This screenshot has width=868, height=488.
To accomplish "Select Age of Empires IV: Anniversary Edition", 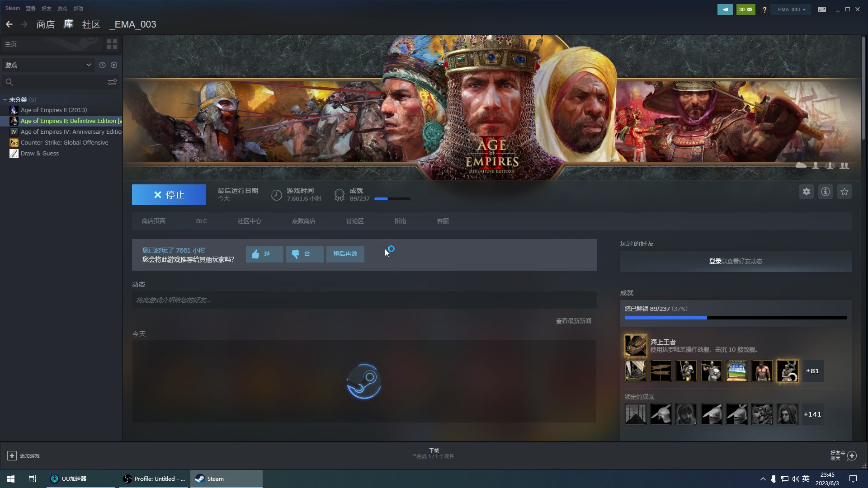I will pyautogui.click(x=71, y=131).
